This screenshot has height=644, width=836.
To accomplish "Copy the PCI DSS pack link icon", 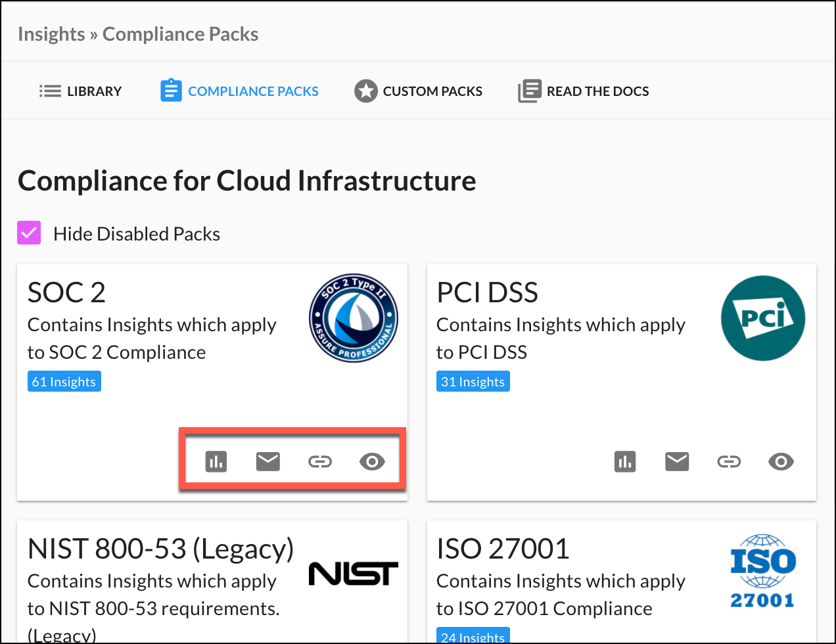I will [729, 462].
